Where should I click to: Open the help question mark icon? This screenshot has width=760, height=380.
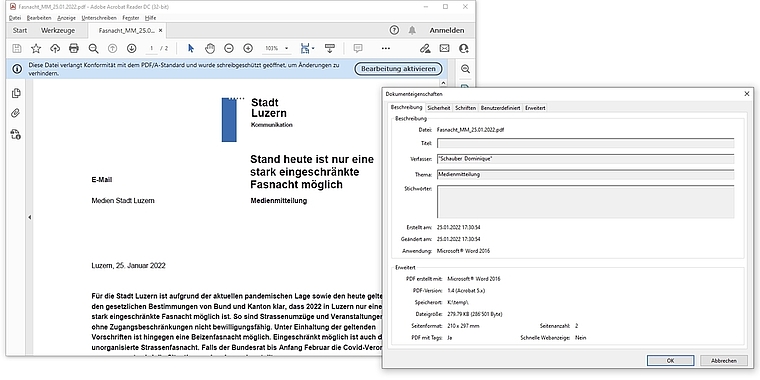394,30
